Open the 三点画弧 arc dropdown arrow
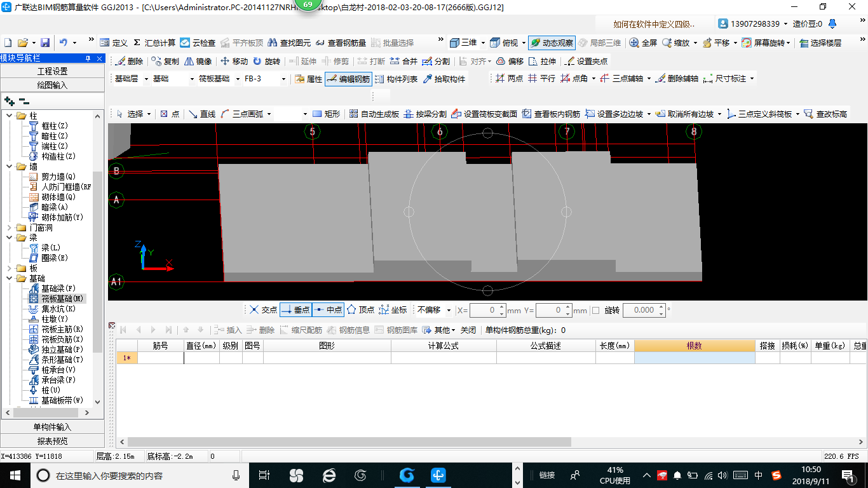Screen dimensions: 868x488 [x=269, y=114]
